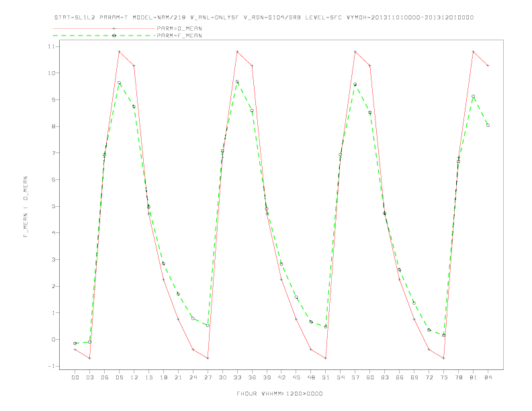Click y-axis tick label 8
The image size is (532, 411).
pos(54,126)
